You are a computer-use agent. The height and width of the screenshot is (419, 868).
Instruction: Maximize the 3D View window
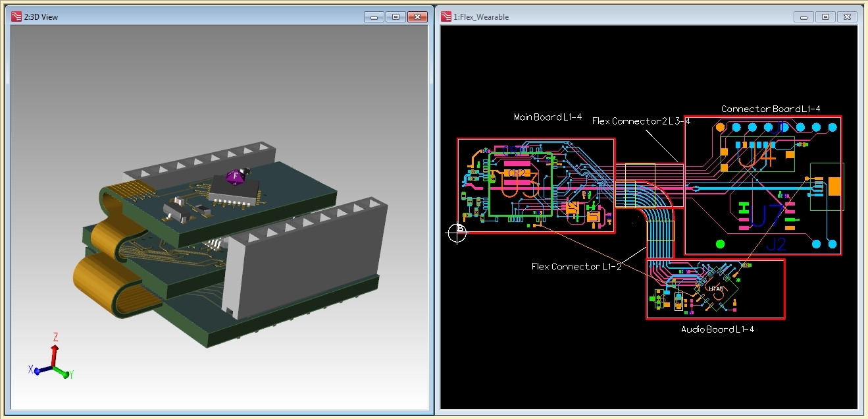pyautogui.click(x=396, y=16)
